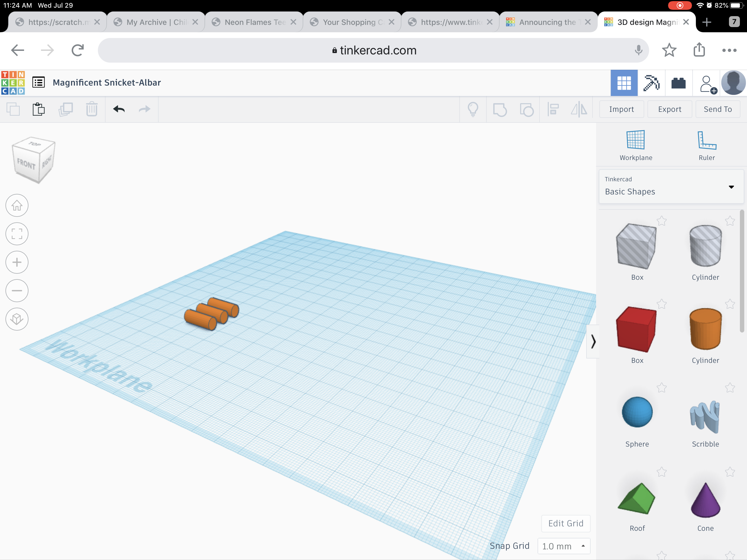747x560 pixels.
Task: Switch to the My Archive tab
Action: tap(156, 22)
